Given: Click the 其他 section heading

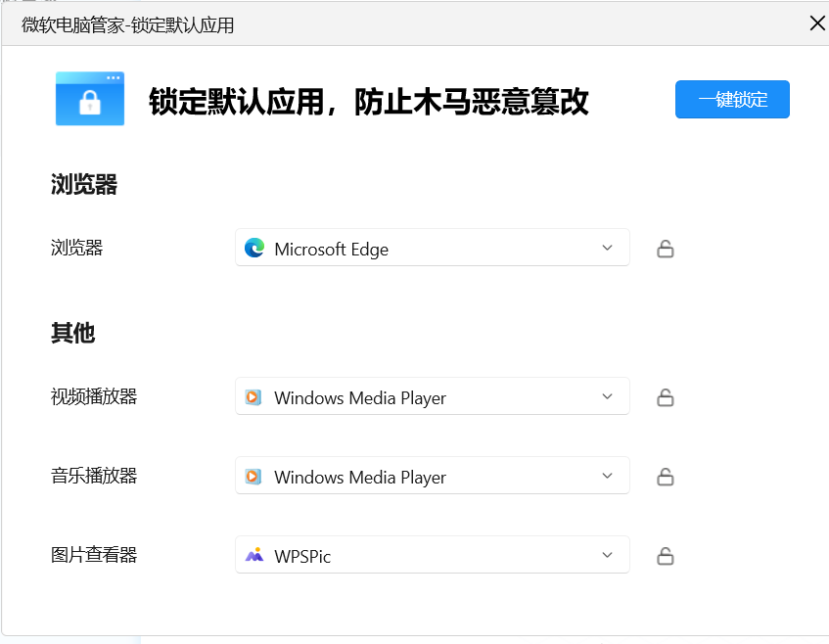Looking at the screenshot, I should 72,333.
